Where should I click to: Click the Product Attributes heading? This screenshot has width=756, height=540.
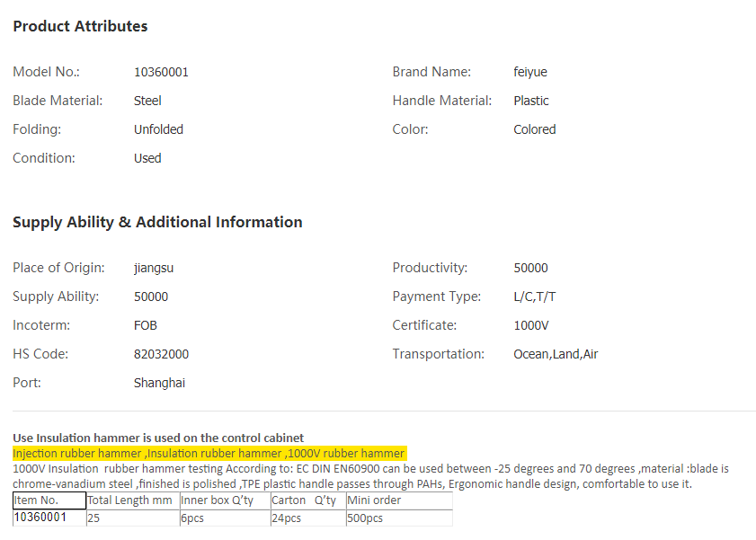pos(80,26)
